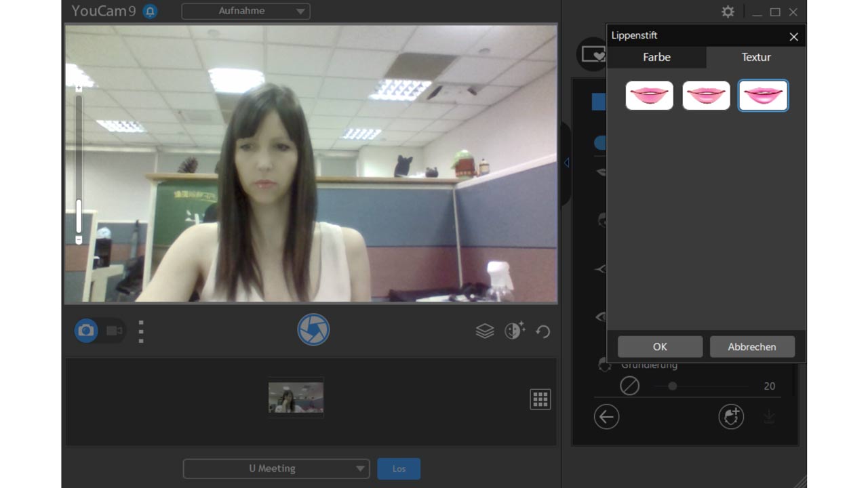The width and height of the screenshot is (868, 488).
Task: Switch to video recording mode
Action: pyautogui.click(x=115, y=331)
